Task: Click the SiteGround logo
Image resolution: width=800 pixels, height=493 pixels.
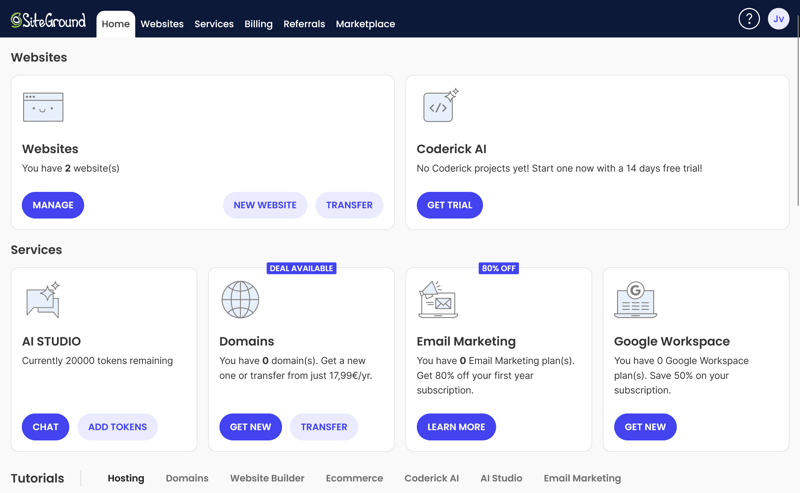Action: coord(48,20)
